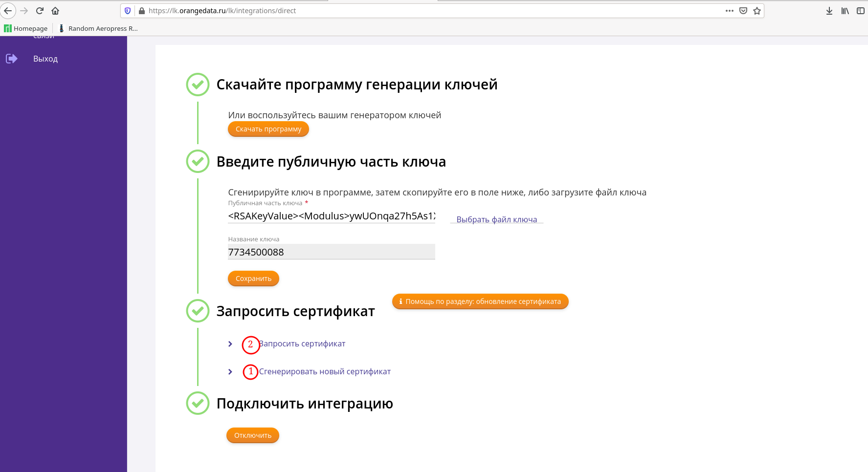Click the Название ключа field with 7734500088

click(332, 252)
